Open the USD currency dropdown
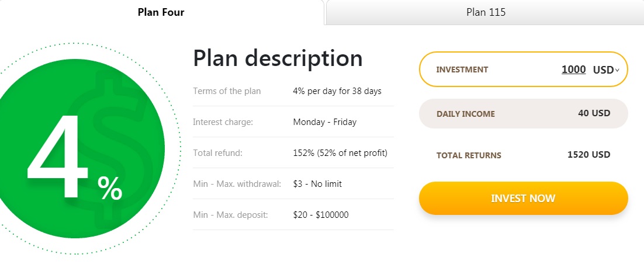This screenshot has width=644, height=271. click(606, 70)
